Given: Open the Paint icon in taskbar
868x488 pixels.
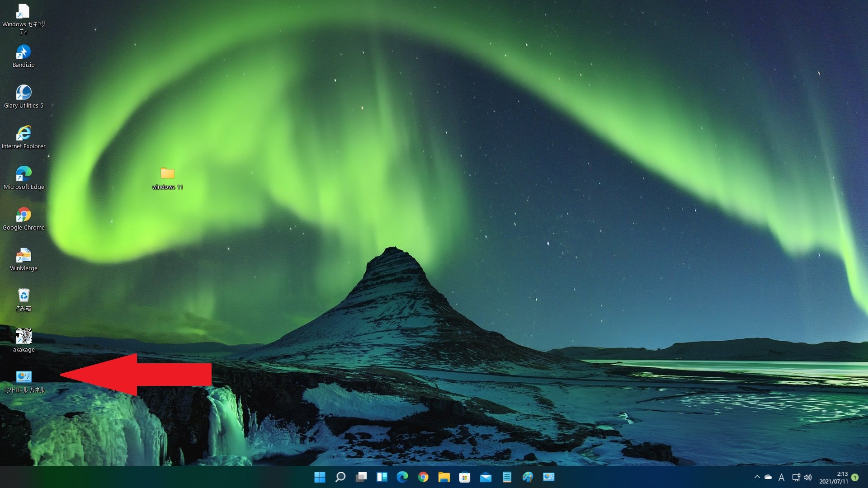Looking at the screenshot, I should tap(528, 477).
